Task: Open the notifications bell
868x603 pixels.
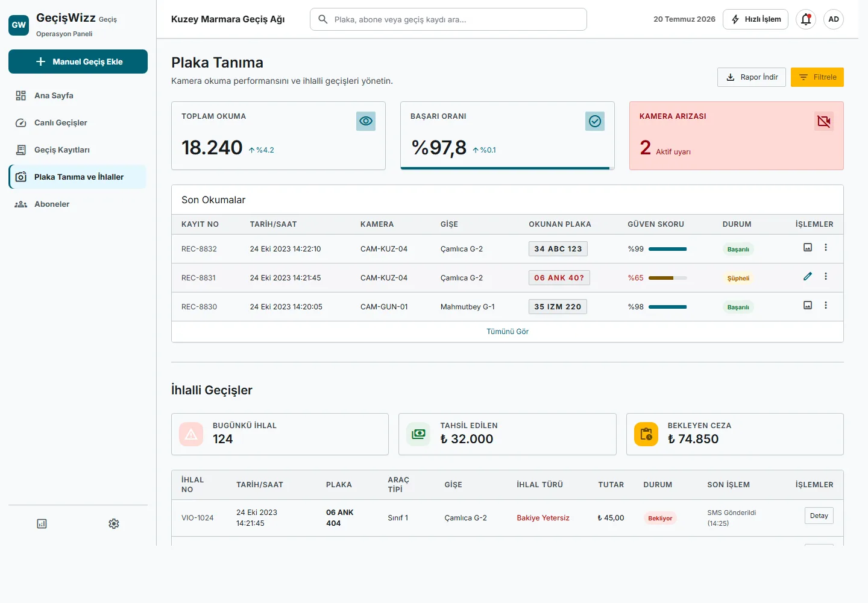Action: (806, 19)
